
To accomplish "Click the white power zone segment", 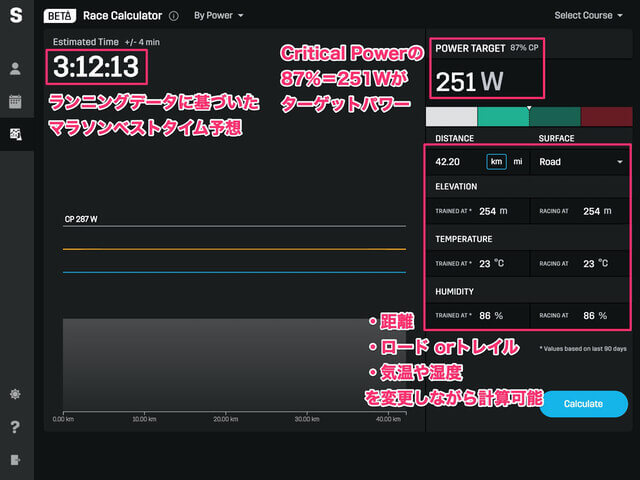I will (x=451, y=117).
